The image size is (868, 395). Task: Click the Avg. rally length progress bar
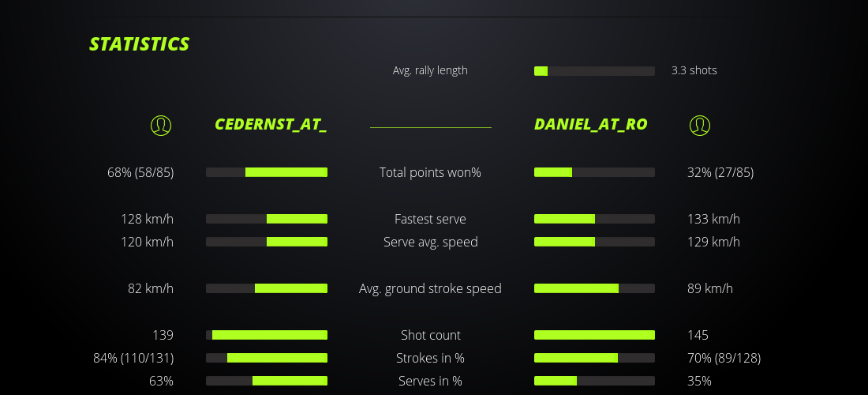coord(594,71)
